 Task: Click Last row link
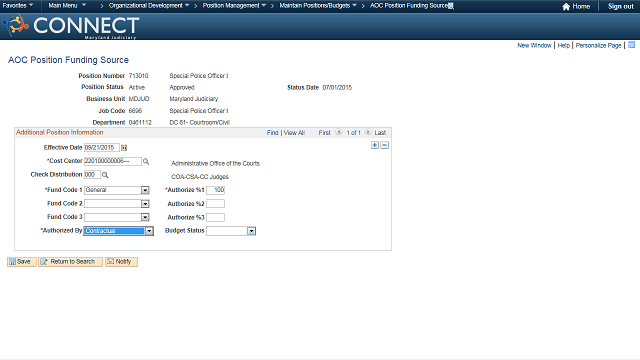pos(380,133)
